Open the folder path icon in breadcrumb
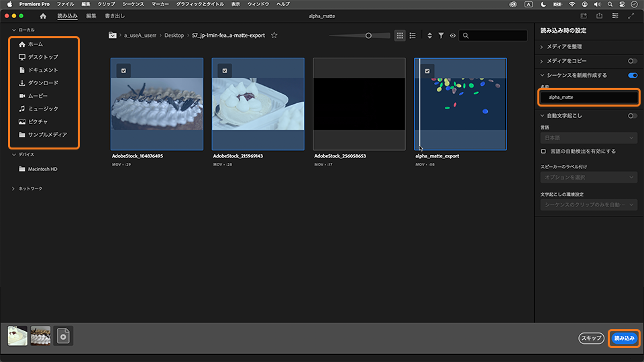The width and height of the screenshot is (644, 362). (113, 36)
